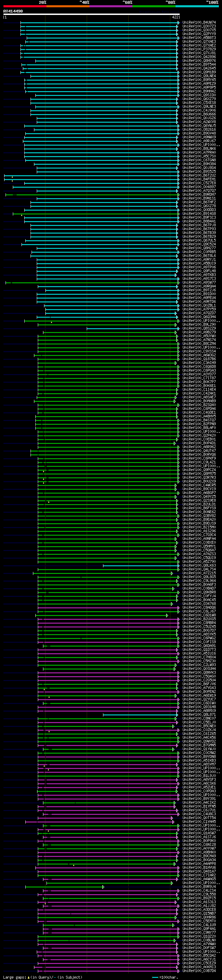Select hit label UniRef100_Q9M1B9
This screenshot has height=980, width=222.
pos(199,72)
